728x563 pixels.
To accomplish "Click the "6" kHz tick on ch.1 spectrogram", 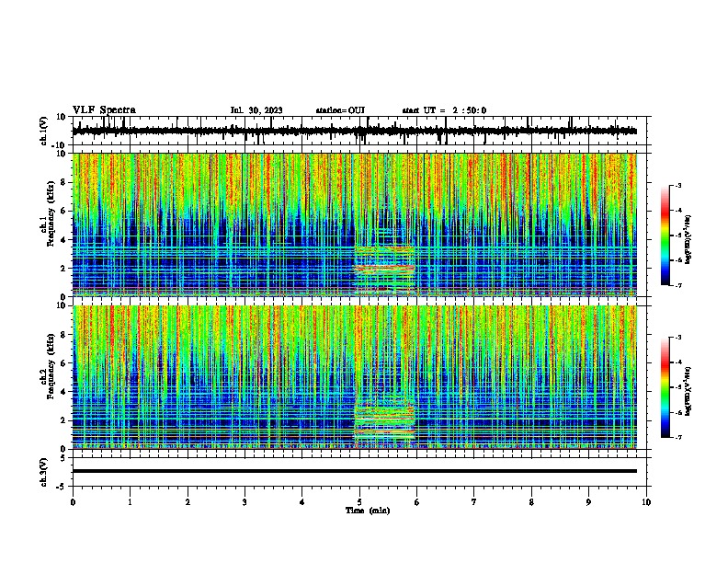I will 63,211.
